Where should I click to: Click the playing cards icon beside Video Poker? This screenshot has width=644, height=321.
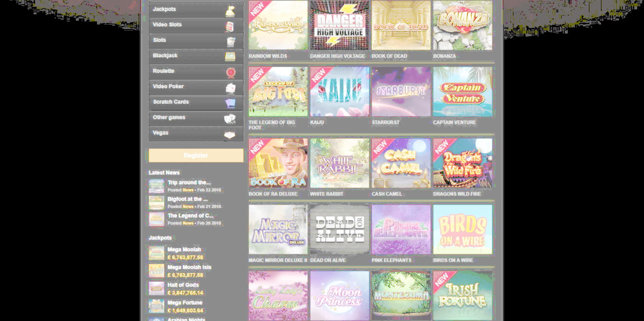point(231,88)
